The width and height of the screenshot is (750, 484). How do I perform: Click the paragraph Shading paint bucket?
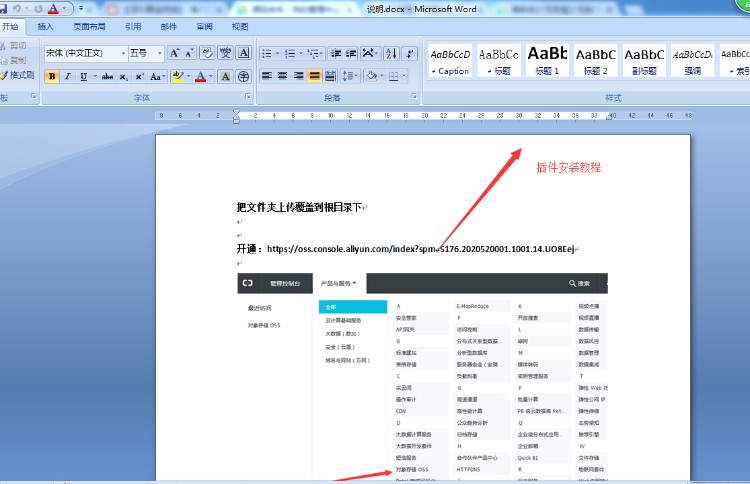[371, 76]
